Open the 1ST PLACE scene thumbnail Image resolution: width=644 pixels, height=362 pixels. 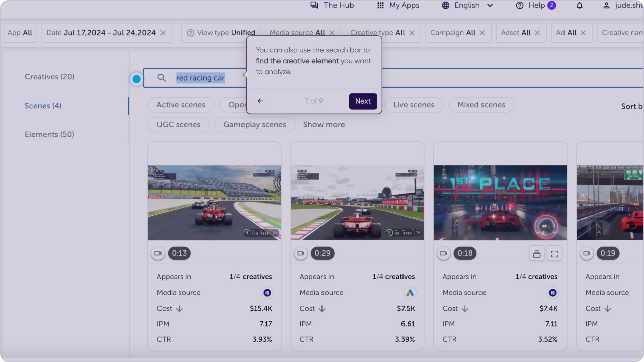500,203
